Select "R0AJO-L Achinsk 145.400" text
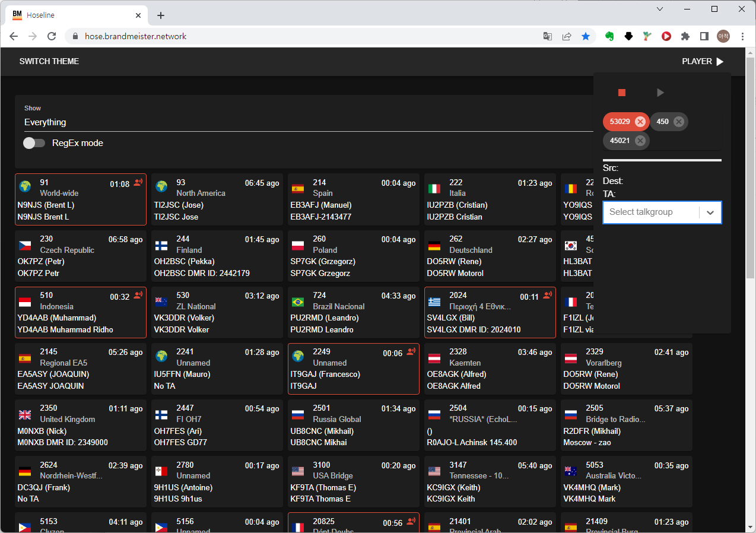 472,442
